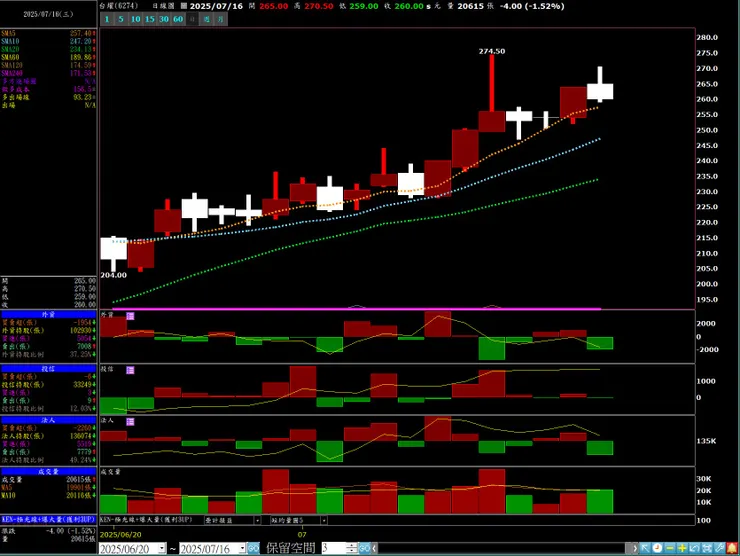
Task: Select the 投信 blue panel header
Action: 49,369
